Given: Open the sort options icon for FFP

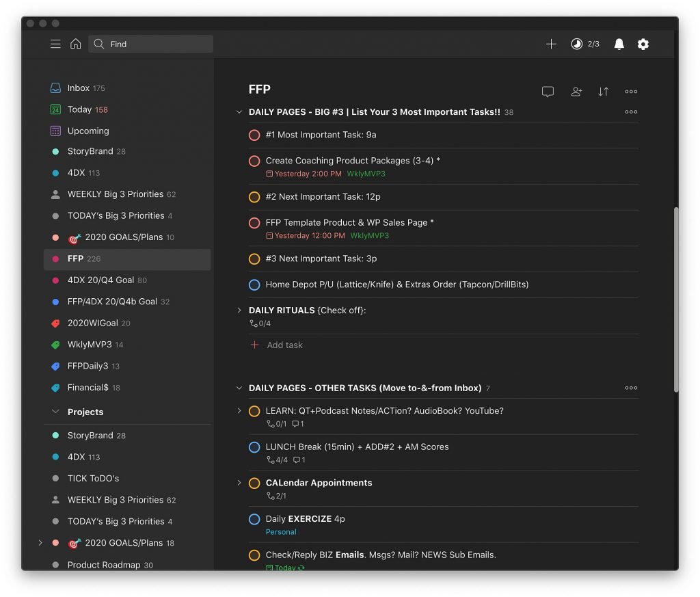Looking at the screenshot, I should [x=604, y=92].
